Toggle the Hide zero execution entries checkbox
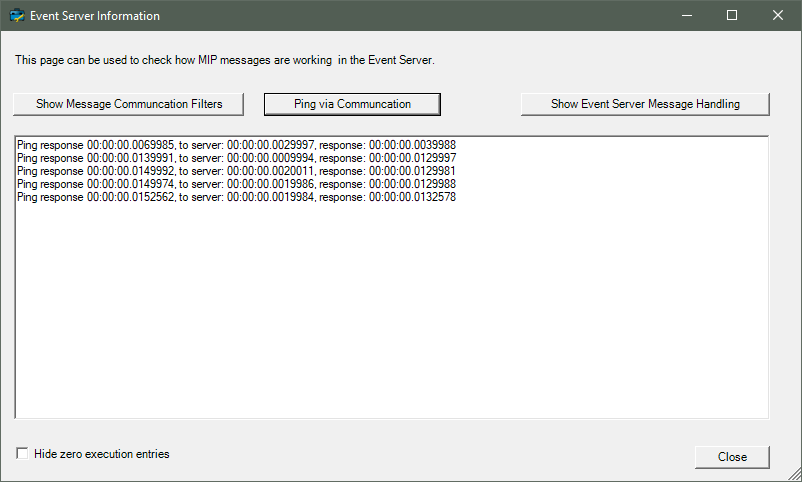This screenshot has width=802, height=482. (x=22, y=453)
